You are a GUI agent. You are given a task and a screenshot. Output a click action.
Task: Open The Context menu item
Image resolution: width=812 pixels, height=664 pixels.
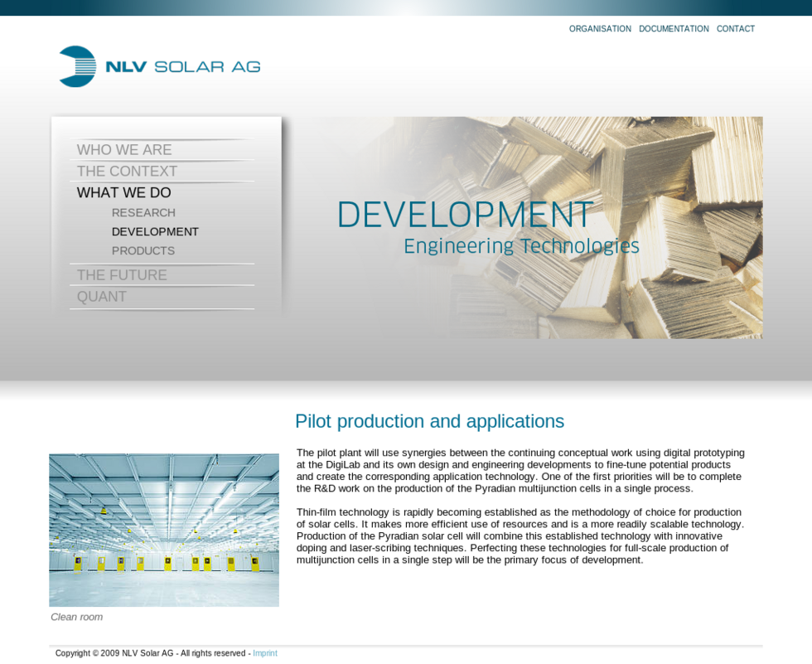click(x=127, y=171)
